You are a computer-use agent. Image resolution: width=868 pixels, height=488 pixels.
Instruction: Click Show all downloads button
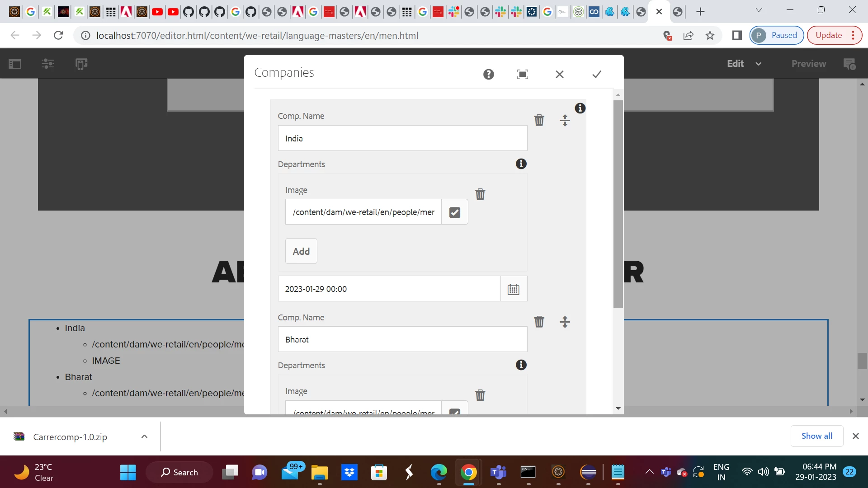(x=816, y=436)
